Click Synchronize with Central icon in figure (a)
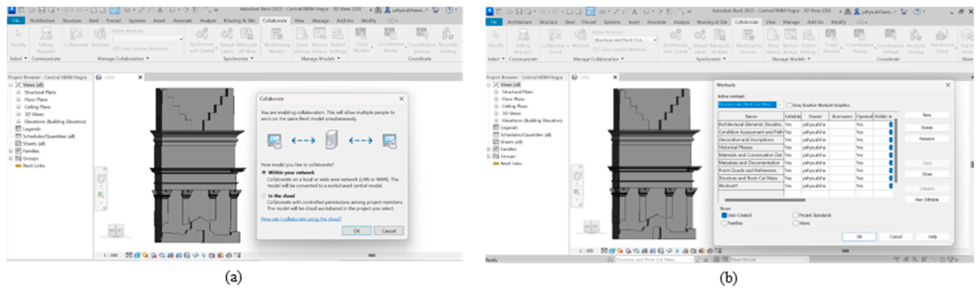 (x=203, y=41)
